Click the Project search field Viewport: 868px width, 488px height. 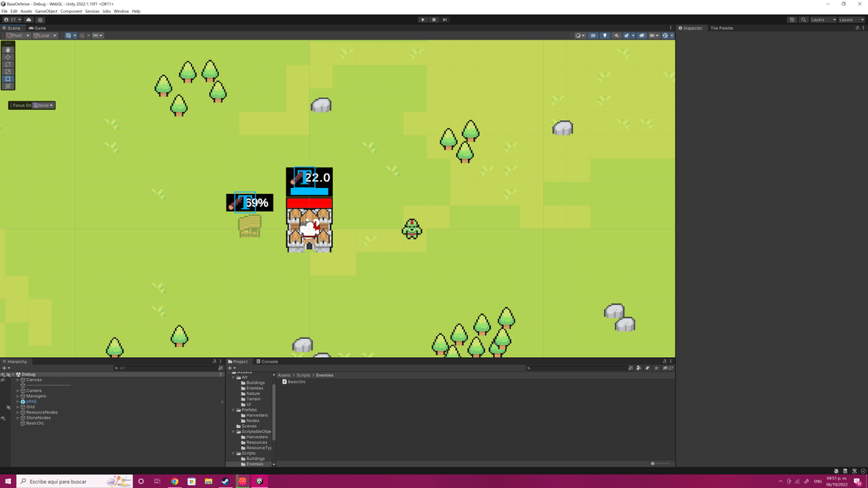tap(576, 368)
